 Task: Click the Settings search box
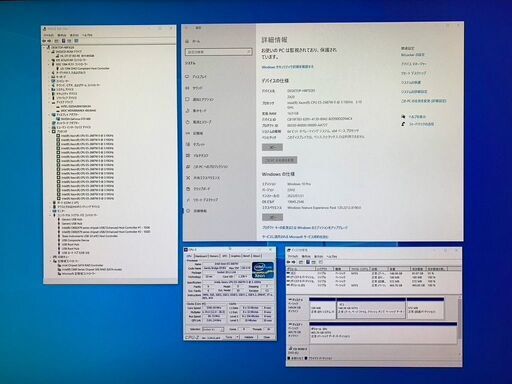pos(219,52)
